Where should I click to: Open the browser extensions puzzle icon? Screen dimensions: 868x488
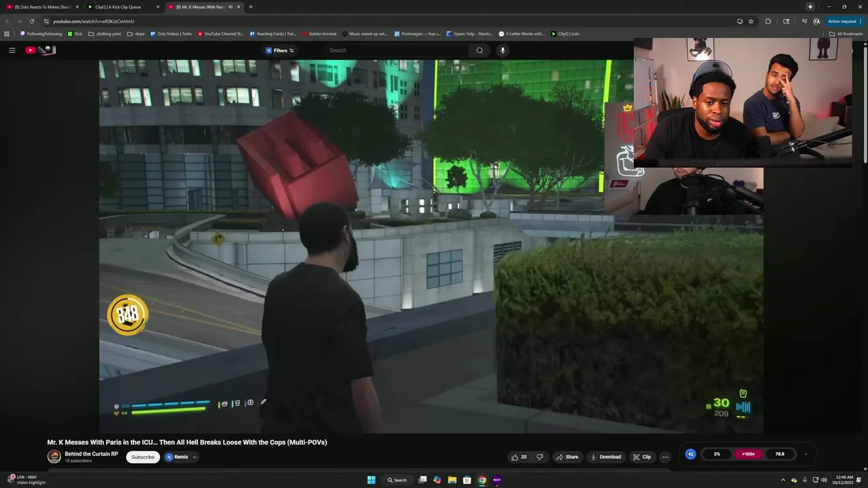[x=768, y=21]
